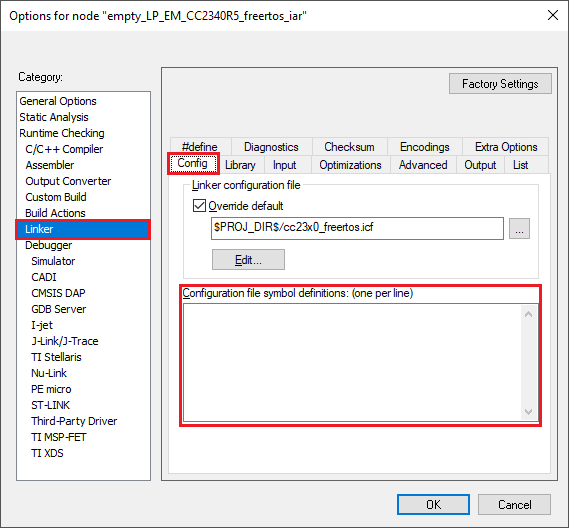
Task: Click the symbol definitions scroll down arrow
Action: [528, 412]
